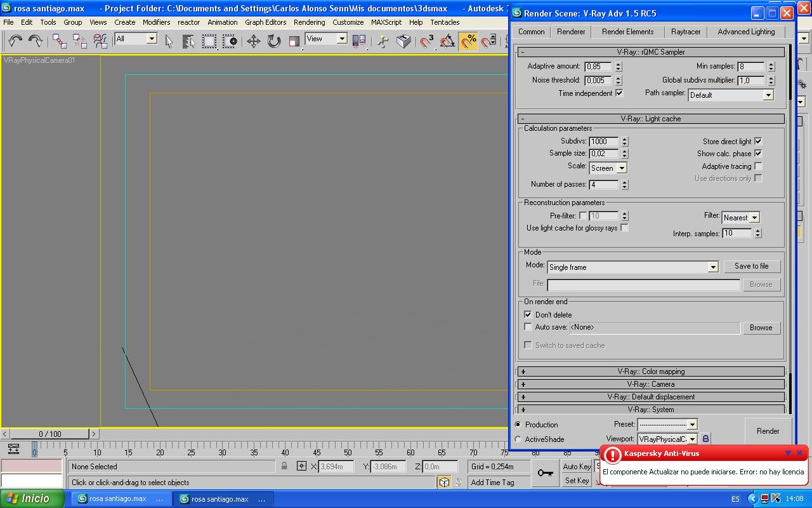
Task: Toggle the Angle Snap icon
Action: 448,41
